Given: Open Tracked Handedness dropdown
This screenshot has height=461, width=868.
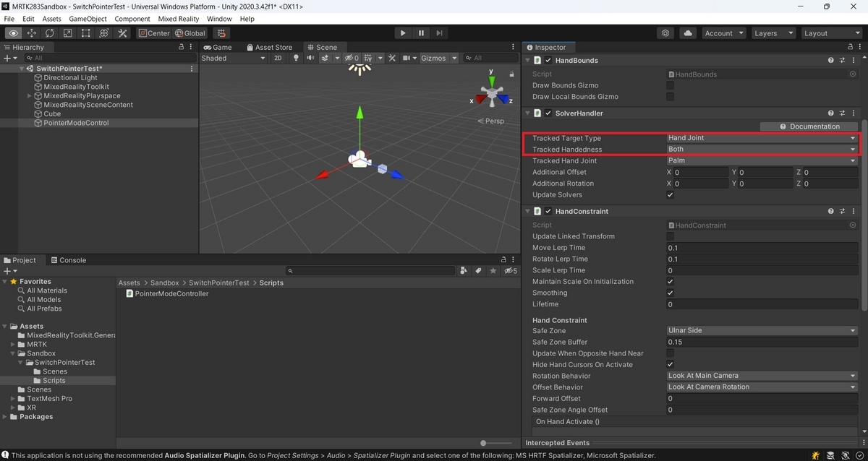Looking at the screenshot, I should coord(762,150).
